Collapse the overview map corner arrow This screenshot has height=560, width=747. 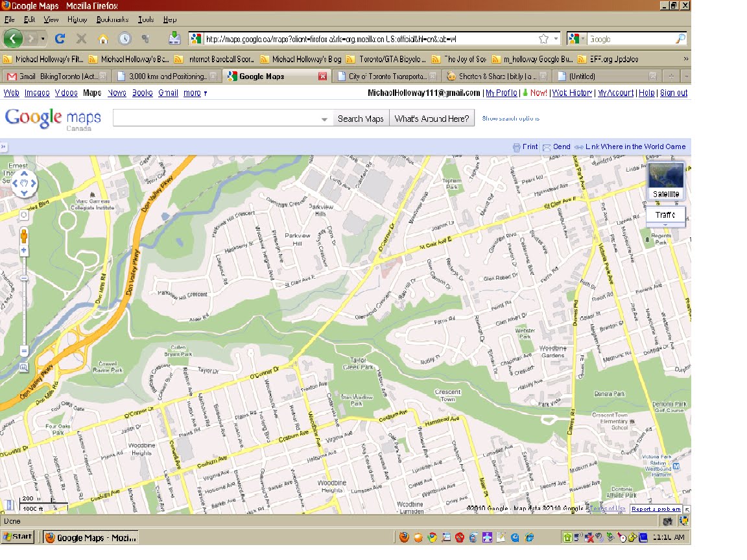click(687, 509)
